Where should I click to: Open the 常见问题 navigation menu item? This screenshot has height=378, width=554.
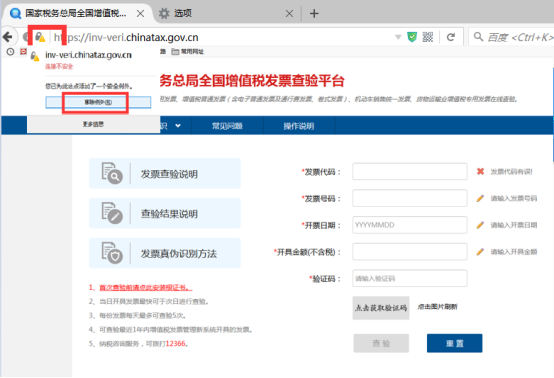pyautogui.click(x=227, y=126)
